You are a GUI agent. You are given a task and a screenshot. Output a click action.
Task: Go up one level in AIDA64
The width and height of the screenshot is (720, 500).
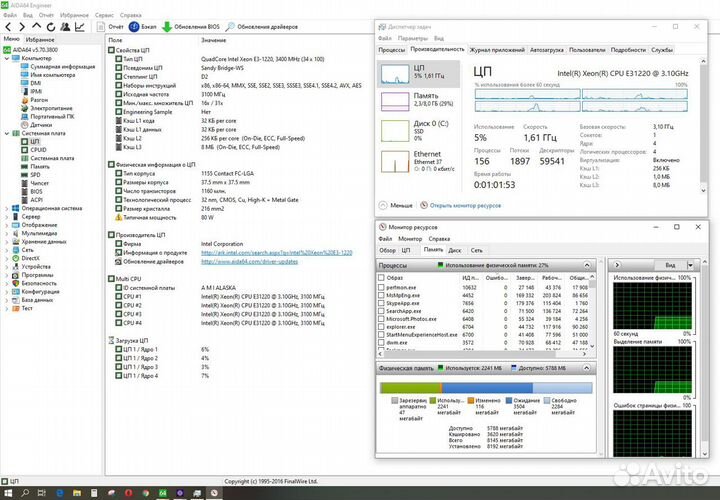[36, 27]
